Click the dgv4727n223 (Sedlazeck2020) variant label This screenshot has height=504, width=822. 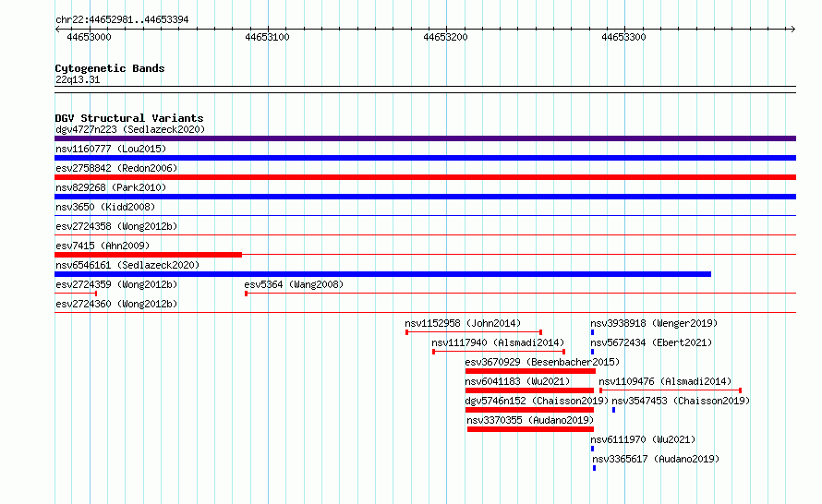[130, 129]
